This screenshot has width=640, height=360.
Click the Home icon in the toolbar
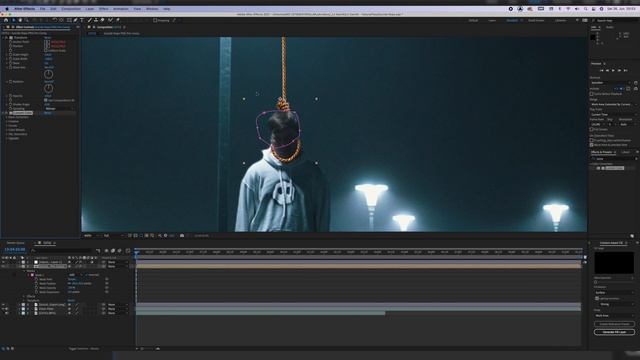pyautogui.click(x=6, y=20)
